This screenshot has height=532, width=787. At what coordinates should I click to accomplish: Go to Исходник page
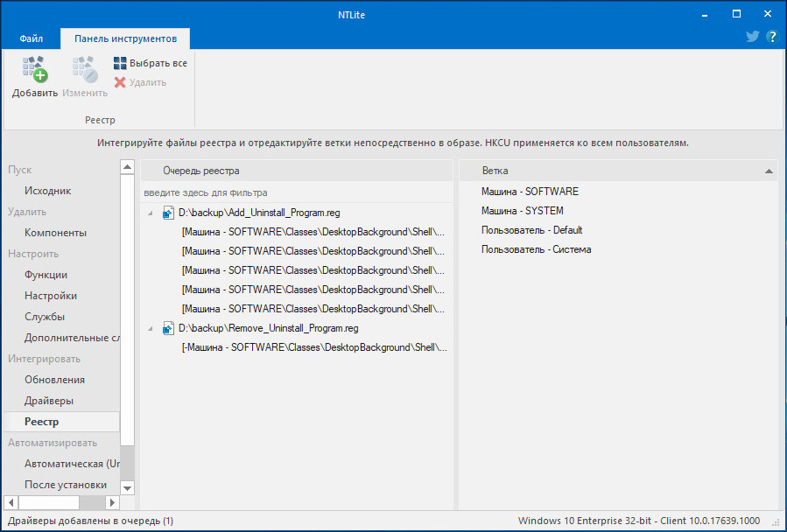coord(47,191)
